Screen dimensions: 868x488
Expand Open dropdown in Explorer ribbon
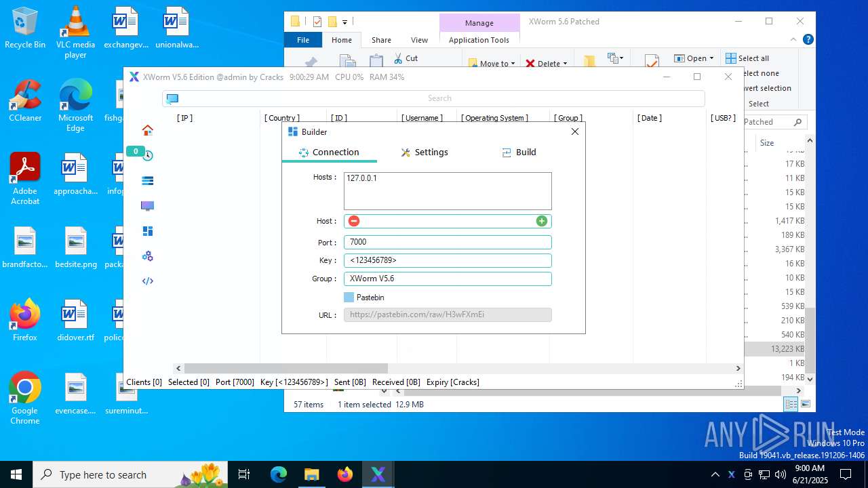[x=711, y=58]
